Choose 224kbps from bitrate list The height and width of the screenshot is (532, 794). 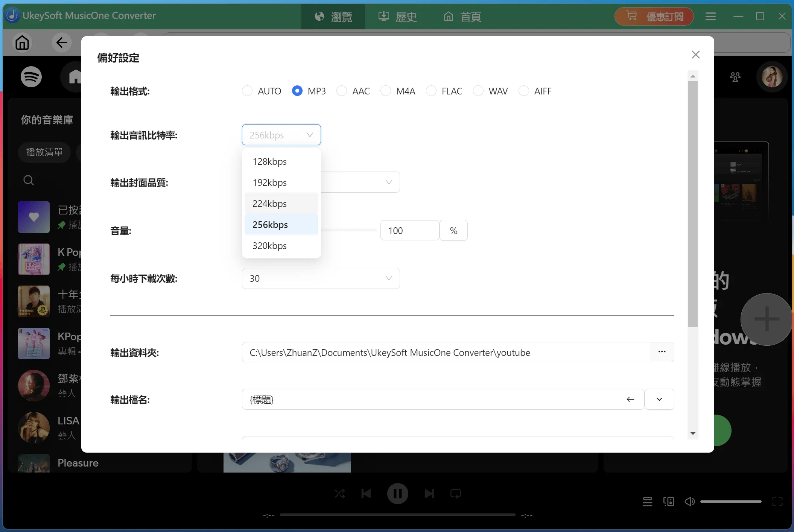click(281, 204)
